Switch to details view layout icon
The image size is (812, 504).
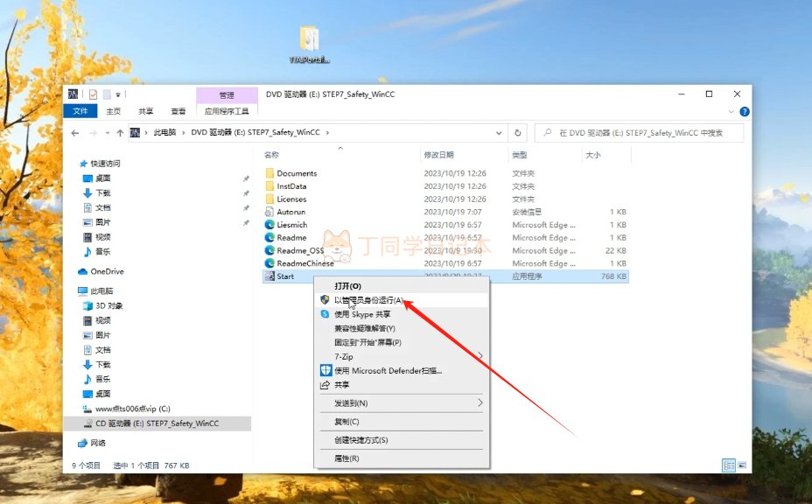coord(729,465)
